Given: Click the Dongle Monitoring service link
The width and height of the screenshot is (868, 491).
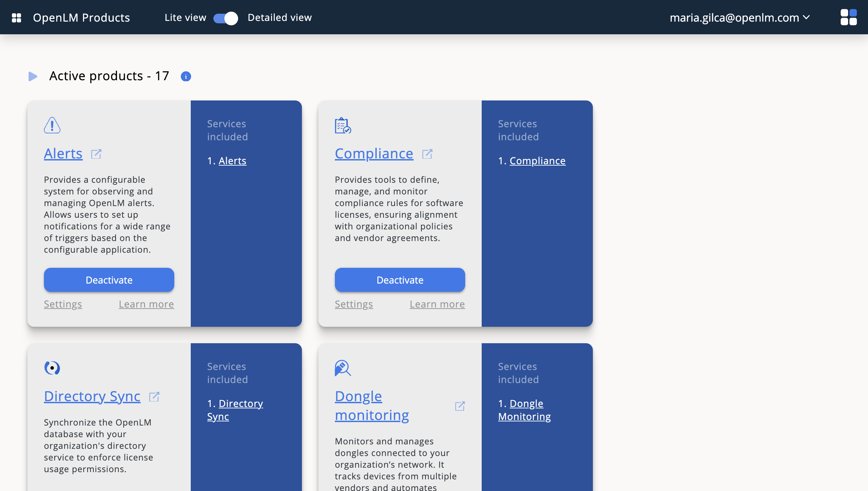Looking at the screenshot, I should click(524, 410).
